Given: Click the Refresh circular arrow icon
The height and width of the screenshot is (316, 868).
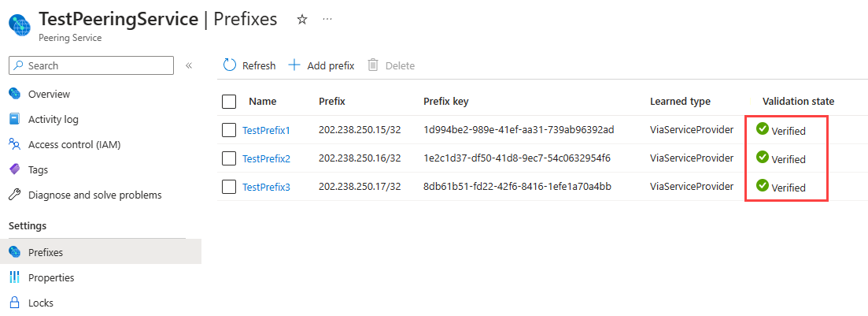Looking at the screenshot, I should pyautogui.click(x=230, y=65).
